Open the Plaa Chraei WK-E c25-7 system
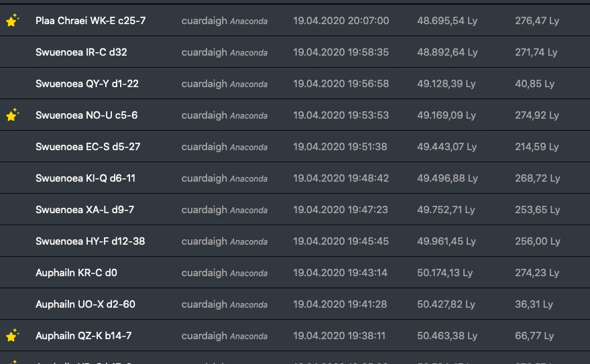Image resolution: width=590 pixels, height=364 pixels. pyautogui.click(x=91, y=21)
